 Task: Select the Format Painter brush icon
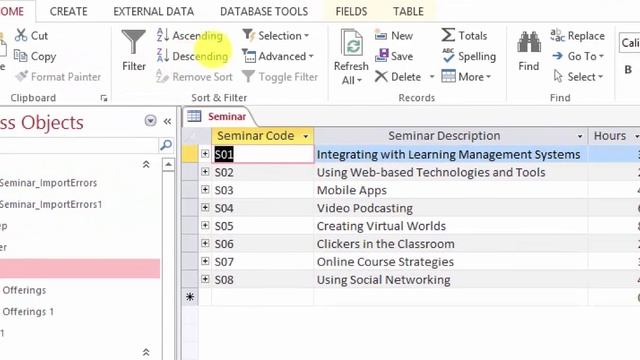click(x=21, y=76)
